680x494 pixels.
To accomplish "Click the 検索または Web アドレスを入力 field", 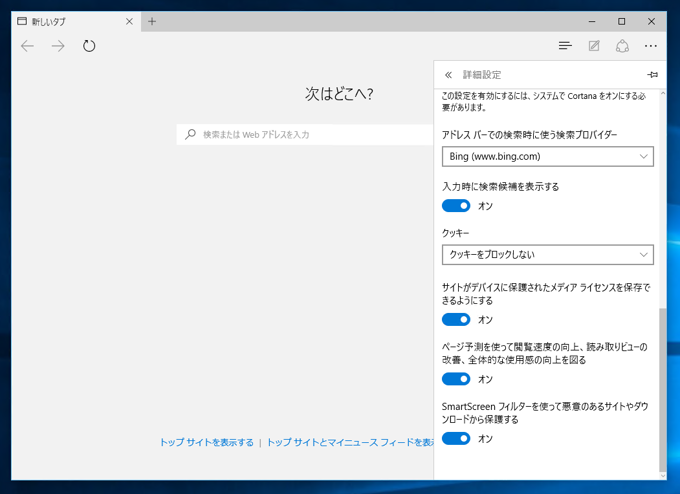I will pyautogui.click(x=305, y=134).
